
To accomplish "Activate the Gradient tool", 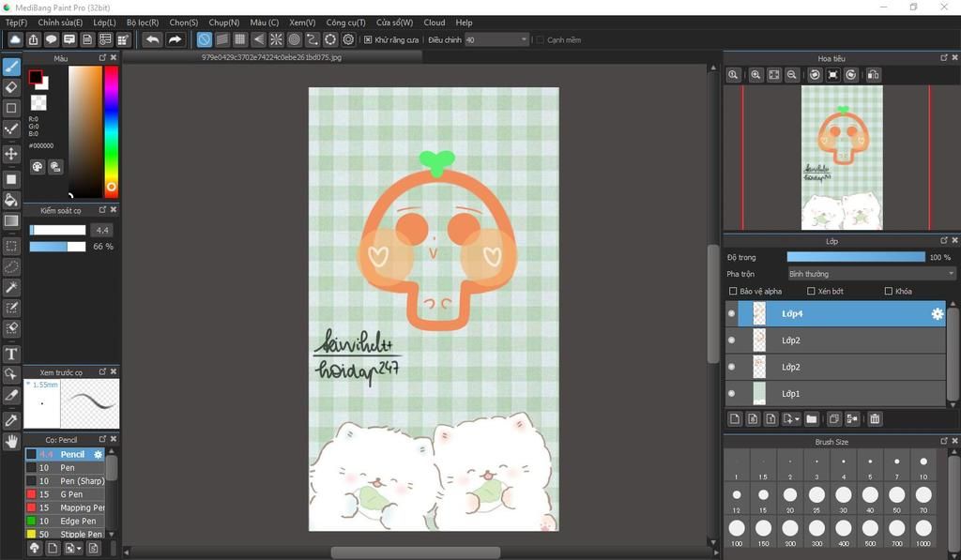I will point(11,221).
